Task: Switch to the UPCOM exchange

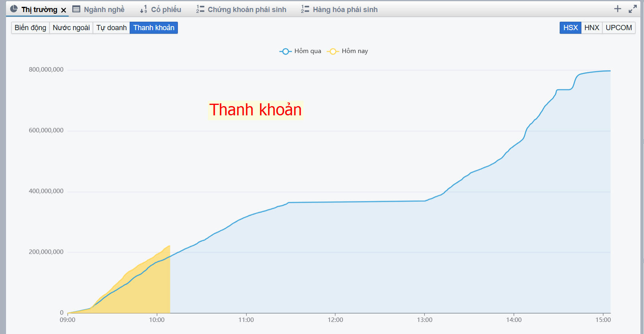Action: point(618,28)
